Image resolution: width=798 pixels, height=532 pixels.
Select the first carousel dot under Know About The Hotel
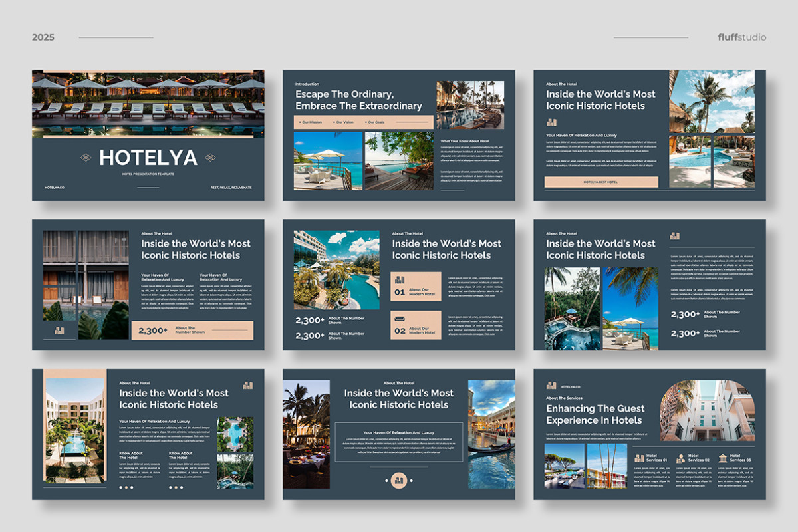(x=122, y=487)
